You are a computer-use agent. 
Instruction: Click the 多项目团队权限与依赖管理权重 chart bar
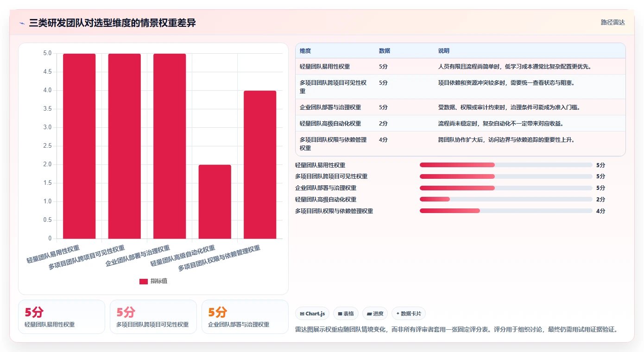tap(260, 164)
